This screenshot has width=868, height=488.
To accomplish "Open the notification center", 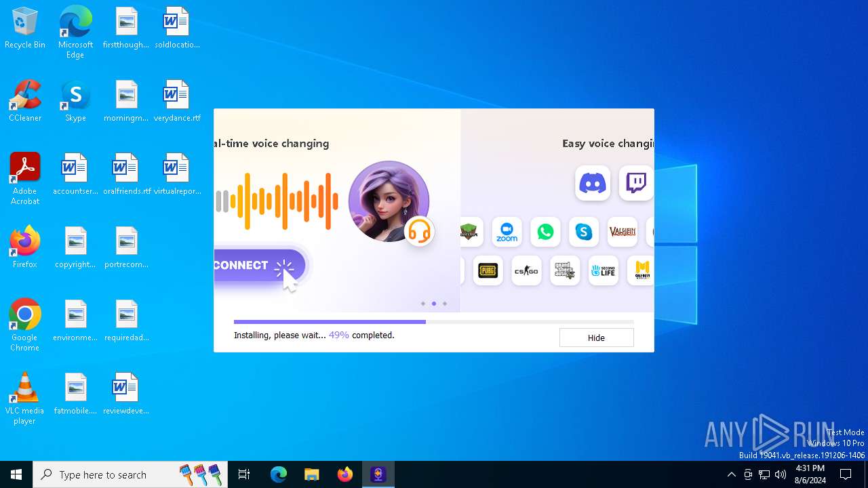I will pyautogui.click(x=846, y=474).
